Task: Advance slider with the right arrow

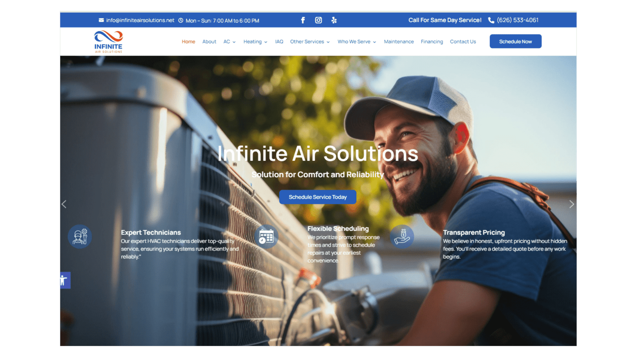Action: pyautogui.click(x=571, y=204)
